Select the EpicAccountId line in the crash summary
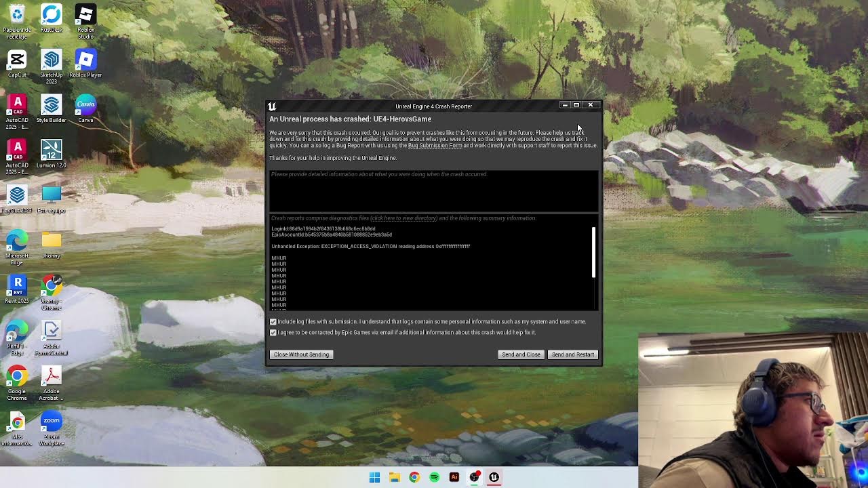The height and width of the screenshot is (488, 868). 332,235
